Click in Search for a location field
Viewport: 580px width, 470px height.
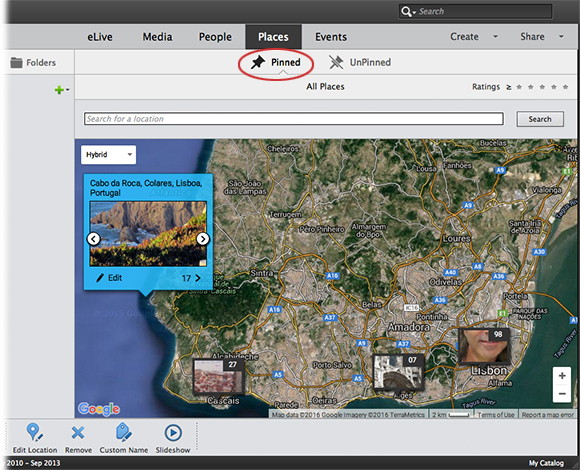pyautogui.click(x=294, y=119)
